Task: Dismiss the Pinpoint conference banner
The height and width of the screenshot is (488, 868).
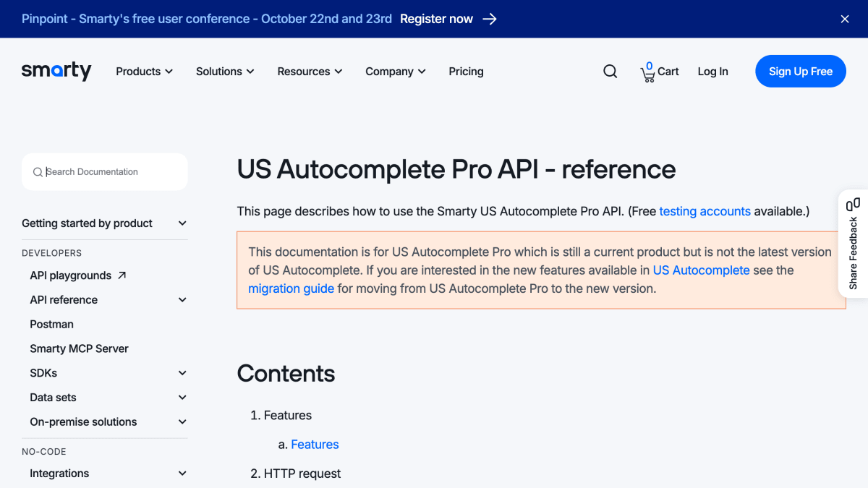Action: [x=845, y=20]
